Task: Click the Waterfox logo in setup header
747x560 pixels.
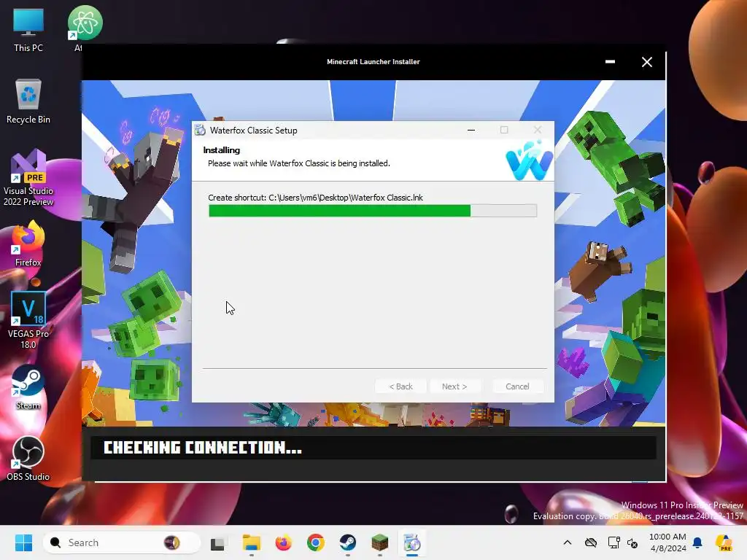Action: [x=530, y=160]
